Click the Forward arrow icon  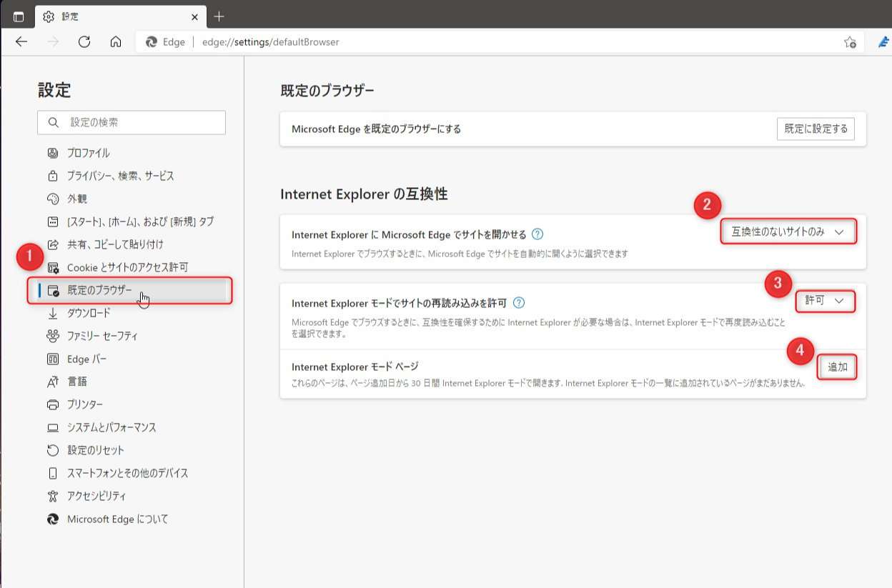(x=53, y=41)
